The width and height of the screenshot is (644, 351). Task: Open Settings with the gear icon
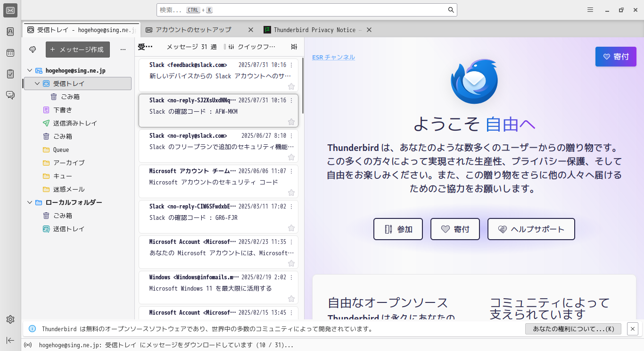click(x=10, y=319)
